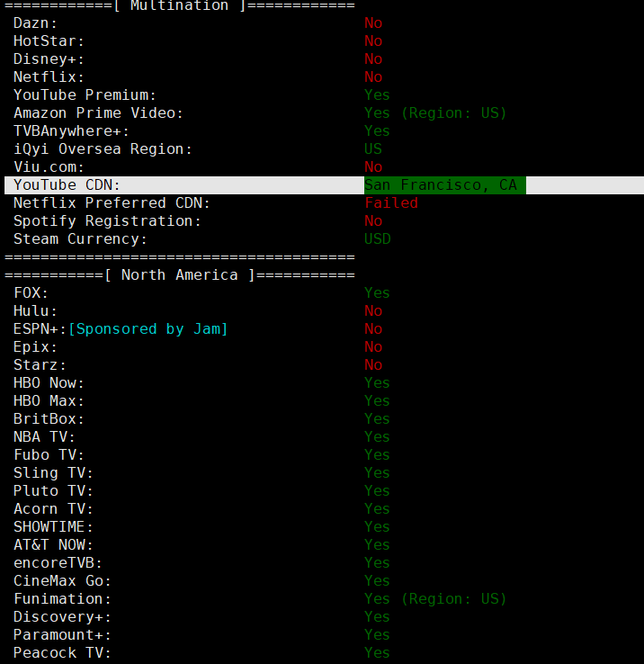This screenshot has height=664, width=644.
Task: Select the green "US" value for iQyi
Action: 373,149
